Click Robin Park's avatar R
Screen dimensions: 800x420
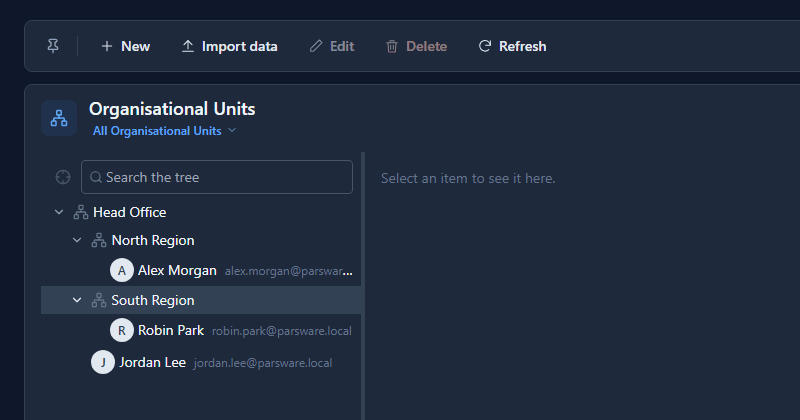pyautogui.click(x=122, y=331)
